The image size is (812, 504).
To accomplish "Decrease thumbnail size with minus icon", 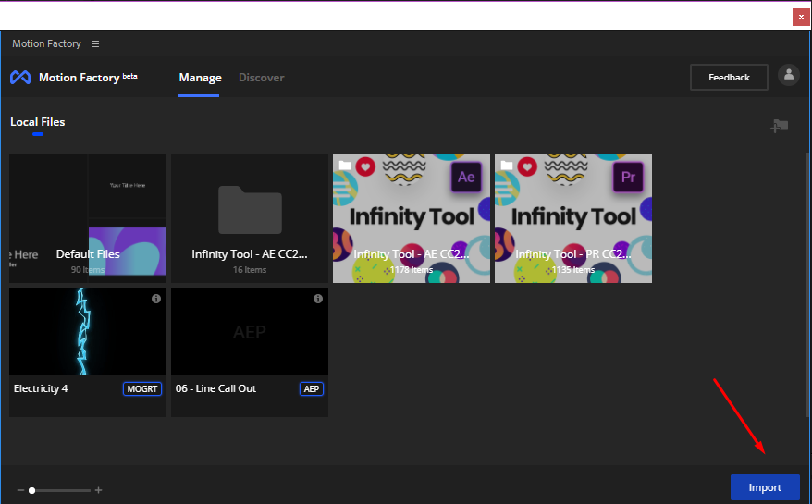I will click(x=20, y=490).
